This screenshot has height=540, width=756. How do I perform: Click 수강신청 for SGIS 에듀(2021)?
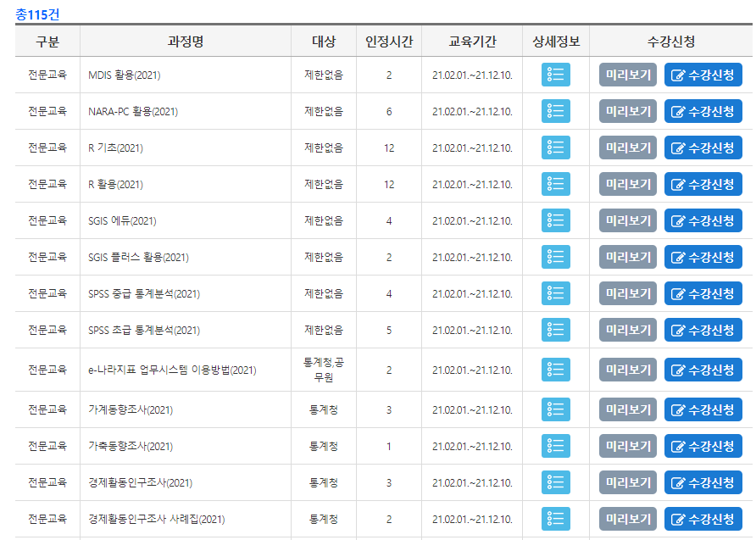click(x=703, y=220)
